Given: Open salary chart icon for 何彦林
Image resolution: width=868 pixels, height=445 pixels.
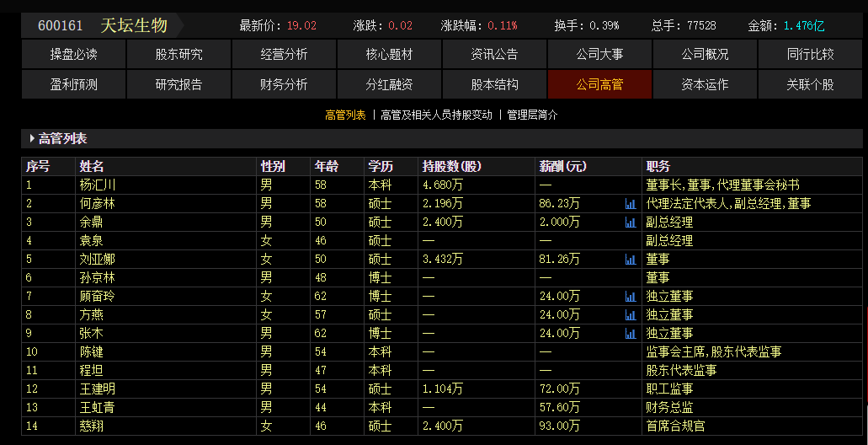Looking at the screenshot, I should click(630, 204).
